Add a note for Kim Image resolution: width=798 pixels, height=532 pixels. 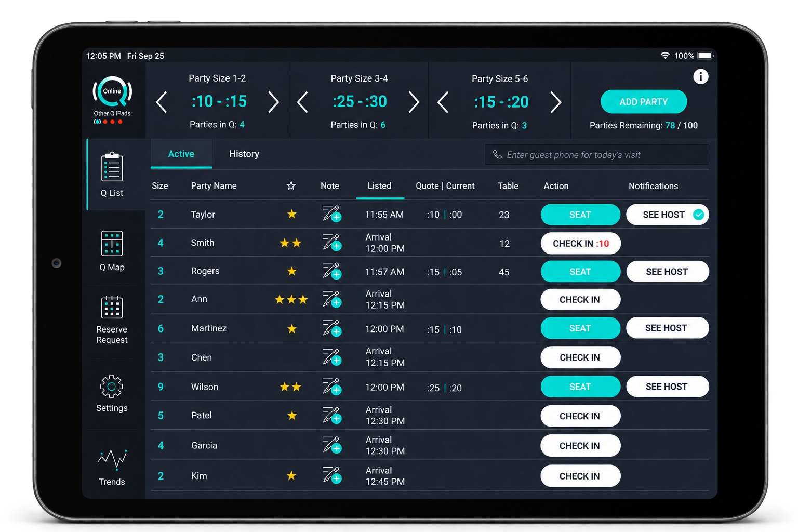pos(331,475)
